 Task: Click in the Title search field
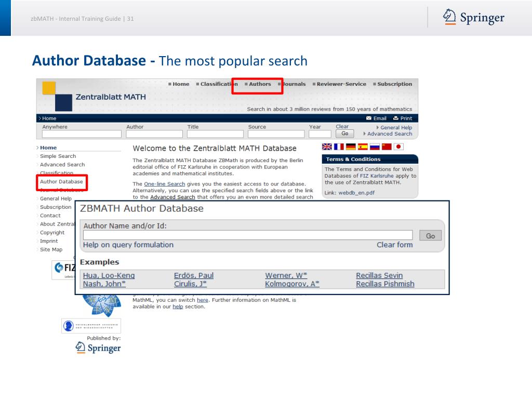(x=215, y=134)
